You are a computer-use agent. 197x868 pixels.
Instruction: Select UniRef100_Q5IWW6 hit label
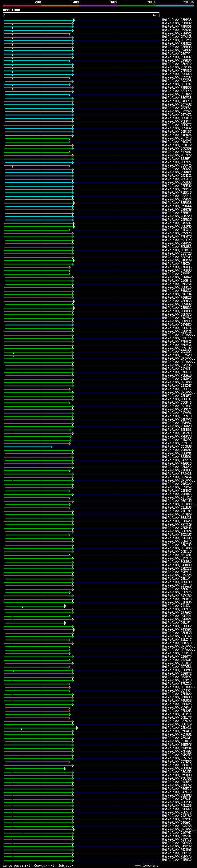coord(177,446)
